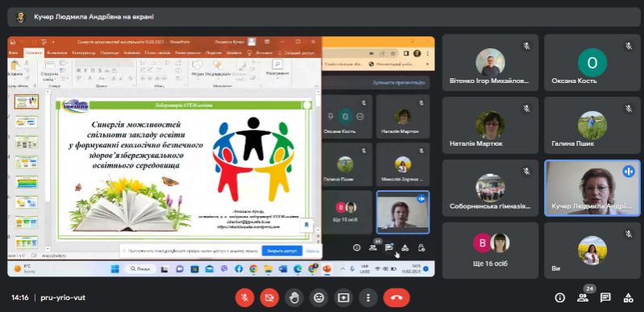
Task: Show the participants list with 24 badge
Action: [583, 297]
